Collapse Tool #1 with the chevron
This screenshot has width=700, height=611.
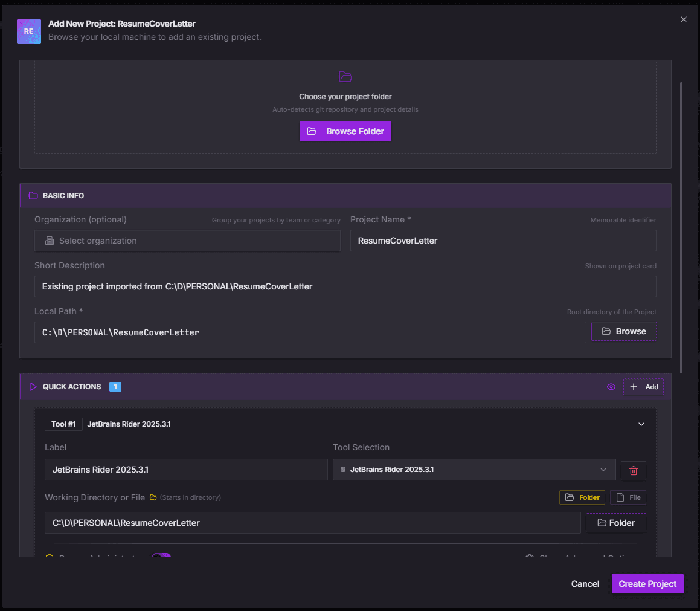pyautogui.click(x=641, y=424)
